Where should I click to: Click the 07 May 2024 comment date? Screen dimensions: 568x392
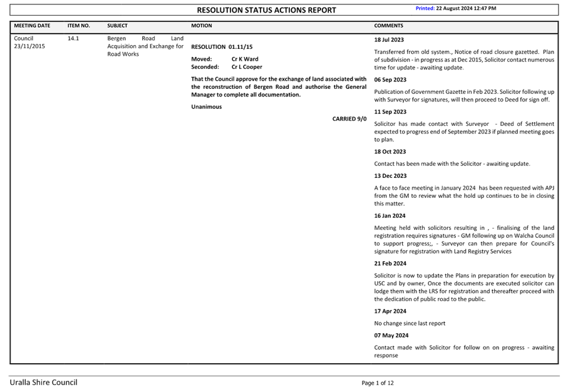click(391, 335)
